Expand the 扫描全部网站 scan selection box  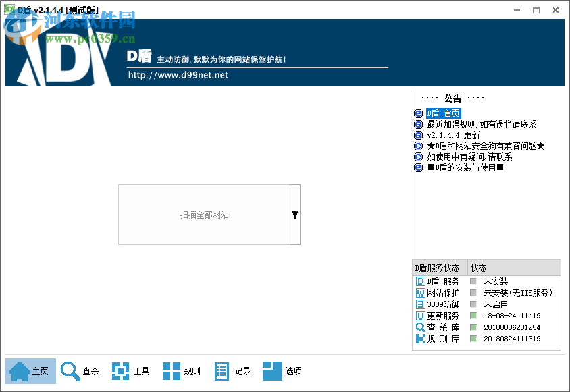pos(205,214)
